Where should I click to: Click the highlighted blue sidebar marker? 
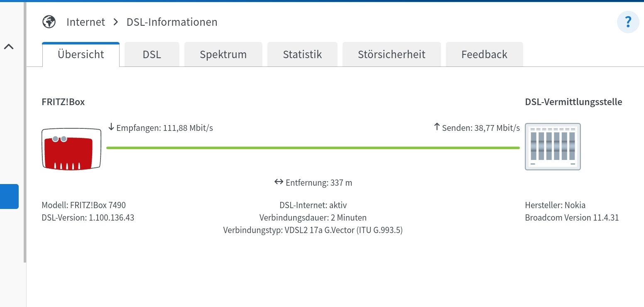tap(9, 196)
